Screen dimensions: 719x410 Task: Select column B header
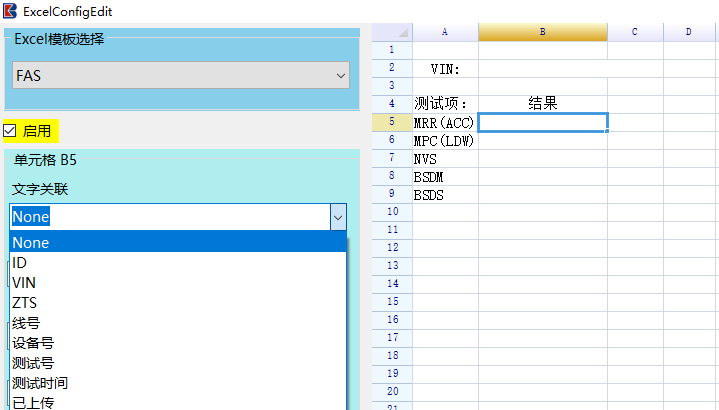pyautogui.click(x=543, y=32)
